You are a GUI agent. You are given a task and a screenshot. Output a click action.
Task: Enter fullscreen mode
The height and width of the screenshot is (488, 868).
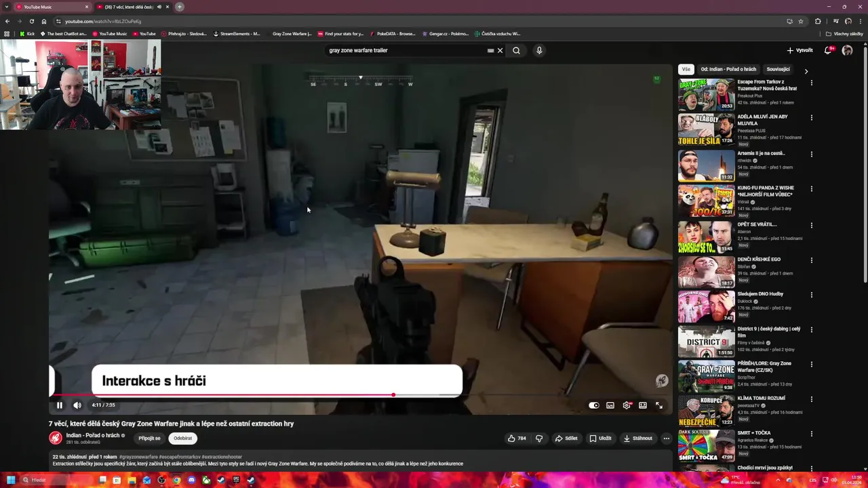coord(659,405)
